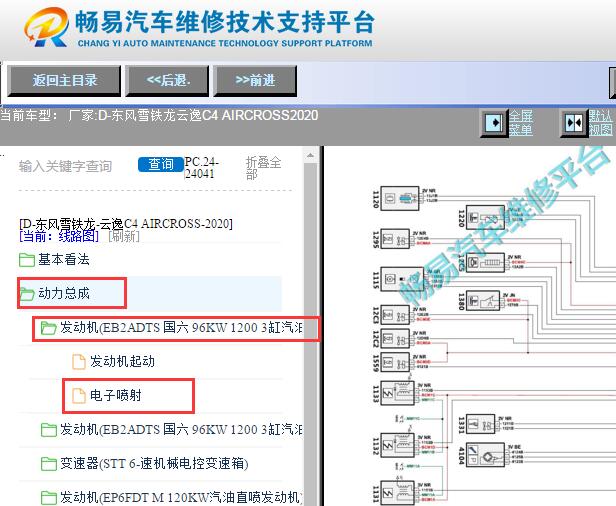Image resolution: width=616 pixels, height=506 pixels.
Task: Open the 基本看法 folder icon
Action: 26,259
